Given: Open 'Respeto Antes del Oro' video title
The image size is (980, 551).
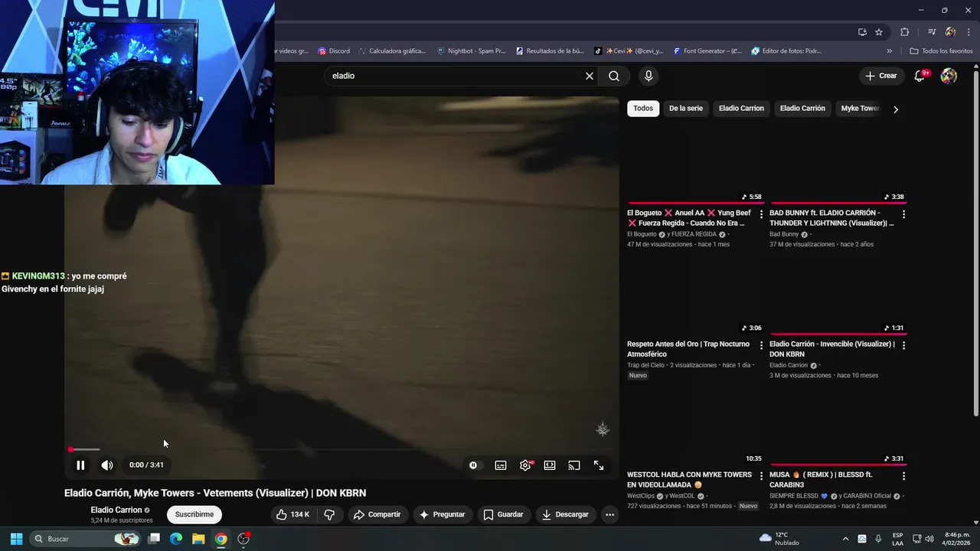Looking at the screenshot, I should 688,349.
